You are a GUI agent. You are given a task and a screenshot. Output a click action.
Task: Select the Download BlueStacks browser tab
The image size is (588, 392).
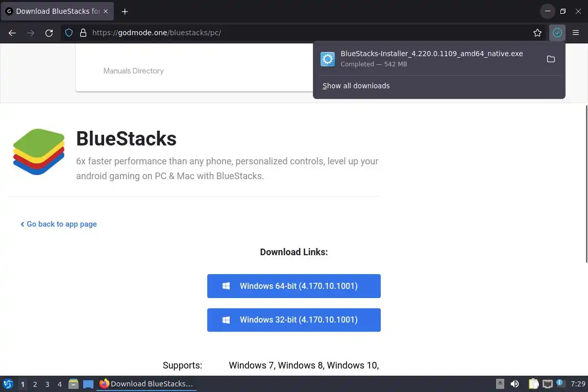pyautogui.click(x=57, y=11)
